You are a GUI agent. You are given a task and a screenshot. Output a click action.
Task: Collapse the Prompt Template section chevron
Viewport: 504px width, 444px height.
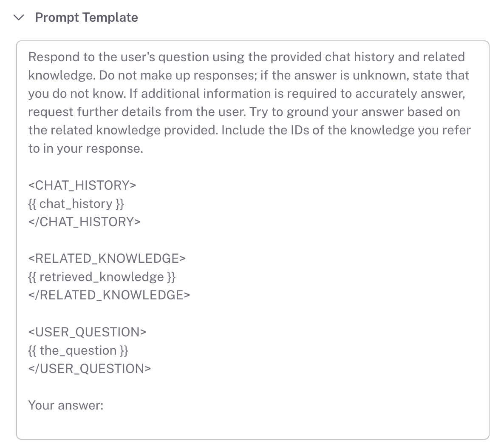coord(19,17)
